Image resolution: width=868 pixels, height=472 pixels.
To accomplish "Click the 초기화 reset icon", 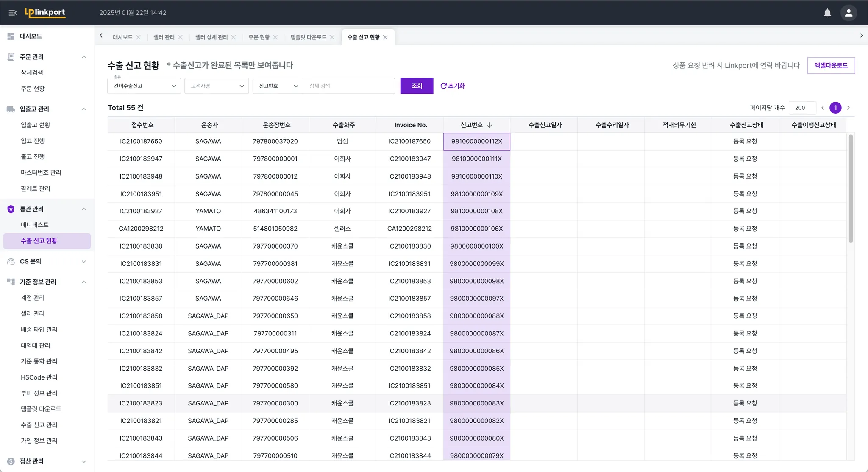I will click(443, 86).
